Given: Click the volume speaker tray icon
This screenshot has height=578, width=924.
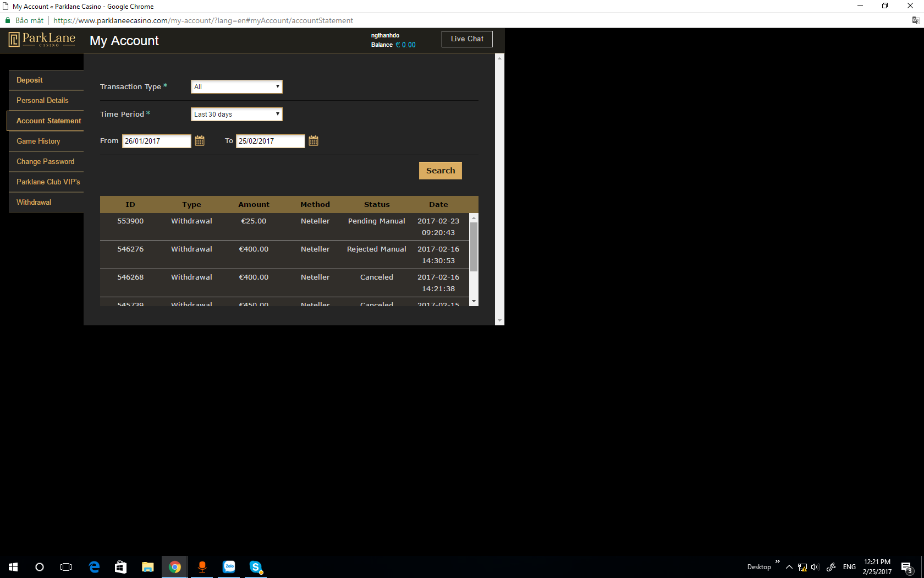Looking at the screenshot, I should (816, 567).
